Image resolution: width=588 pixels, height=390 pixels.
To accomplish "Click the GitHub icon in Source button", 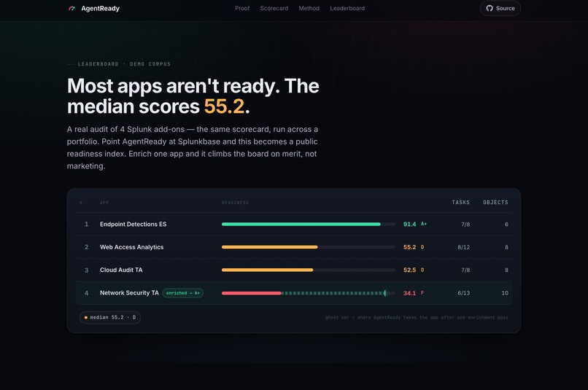I will coord(490,8).
